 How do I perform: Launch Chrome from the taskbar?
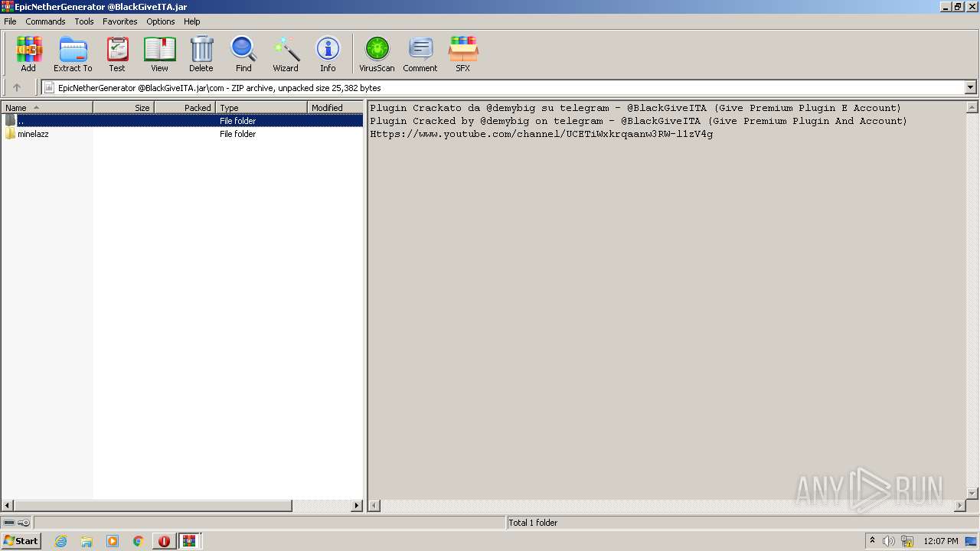(x=138, y=541)
